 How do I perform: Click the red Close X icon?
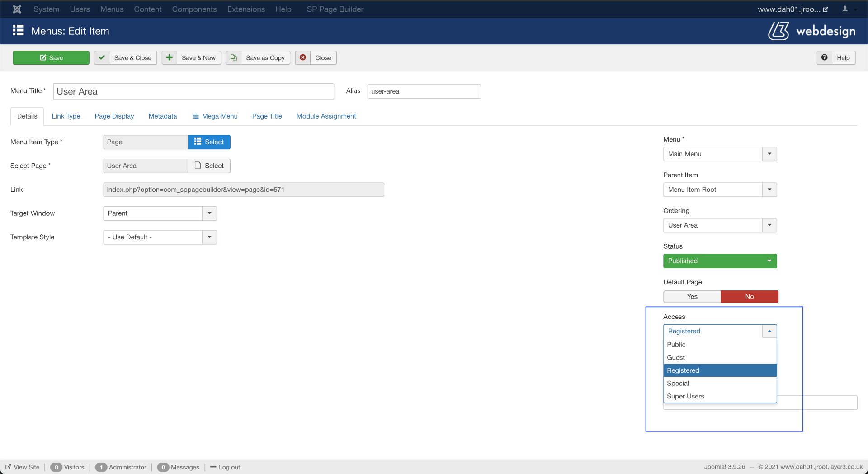[x=303, y=57]
